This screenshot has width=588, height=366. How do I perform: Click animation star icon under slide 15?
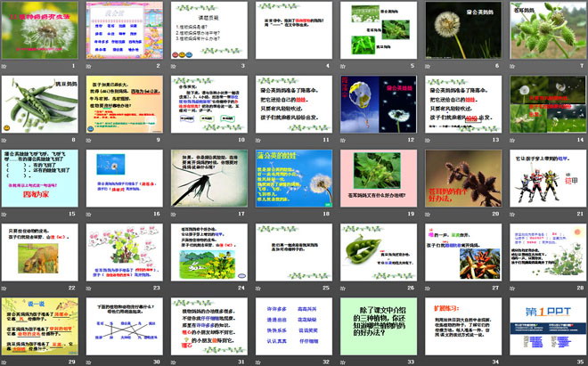click(4, 215)
